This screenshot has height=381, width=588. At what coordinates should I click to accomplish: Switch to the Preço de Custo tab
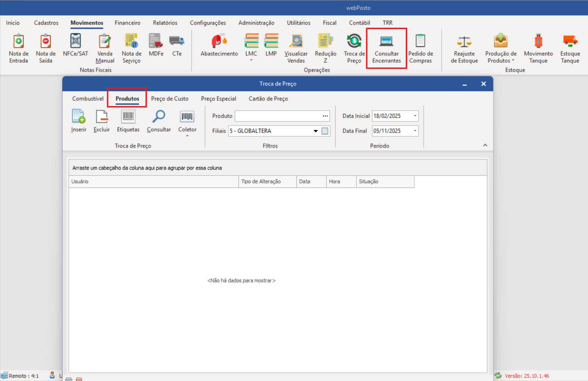tap(169, 99)
